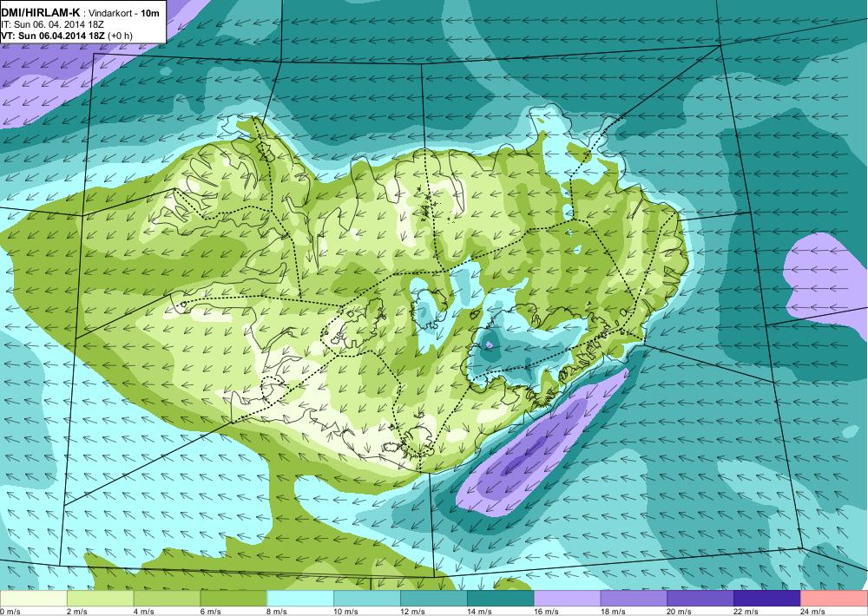868x616 pixels.
Task: Click the "12 m/s" legend label
Action: point(413,612)
